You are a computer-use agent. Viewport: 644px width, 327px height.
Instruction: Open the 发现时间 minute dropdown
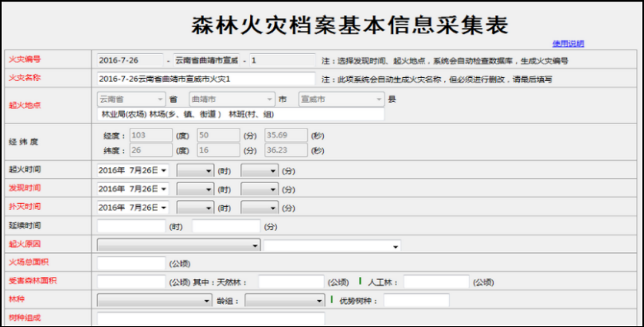(x=260, y=189)
